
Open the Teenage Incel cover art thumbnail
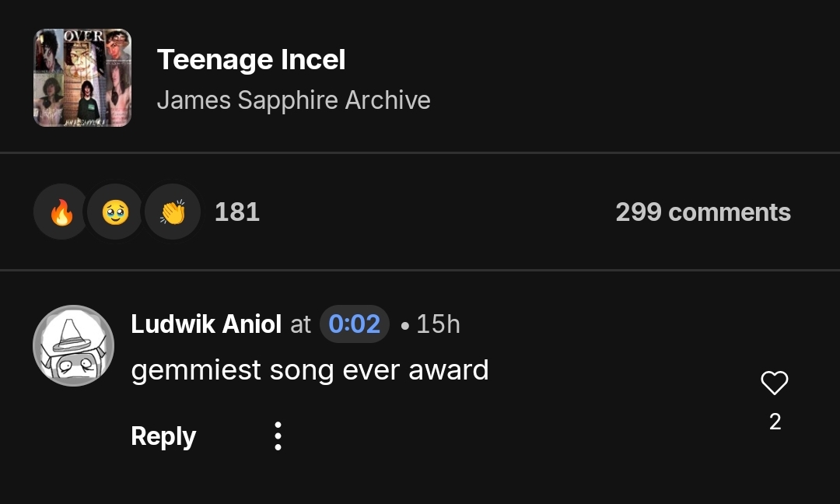[x=82, y=77]
